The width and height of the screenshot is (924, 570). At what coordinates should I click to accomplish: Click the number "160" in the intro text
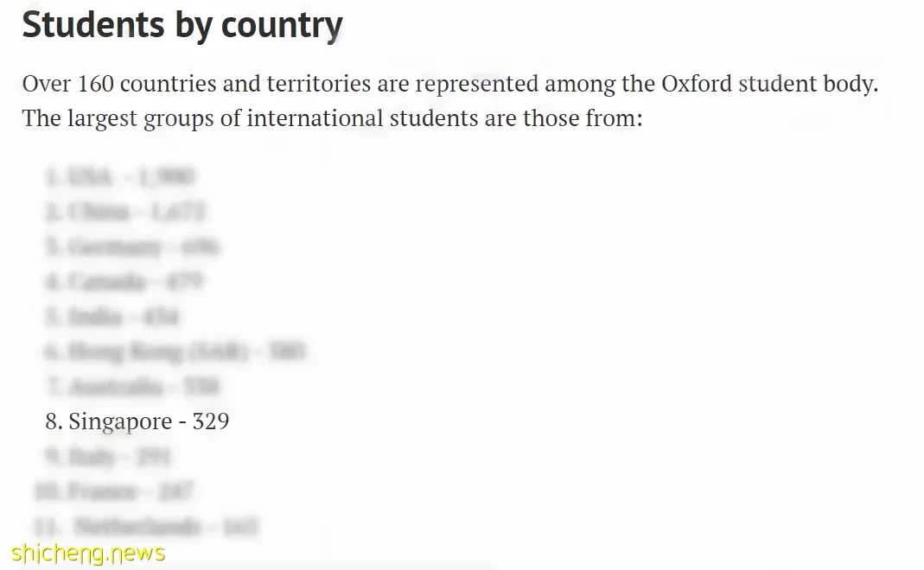tap(95, 84)
